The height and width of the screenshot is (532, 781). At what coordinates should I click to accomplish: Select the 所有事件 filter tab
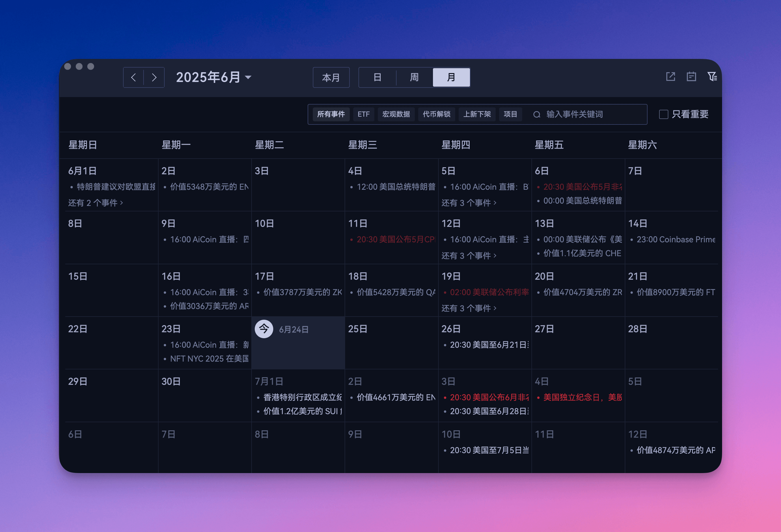tap(331, 114)
